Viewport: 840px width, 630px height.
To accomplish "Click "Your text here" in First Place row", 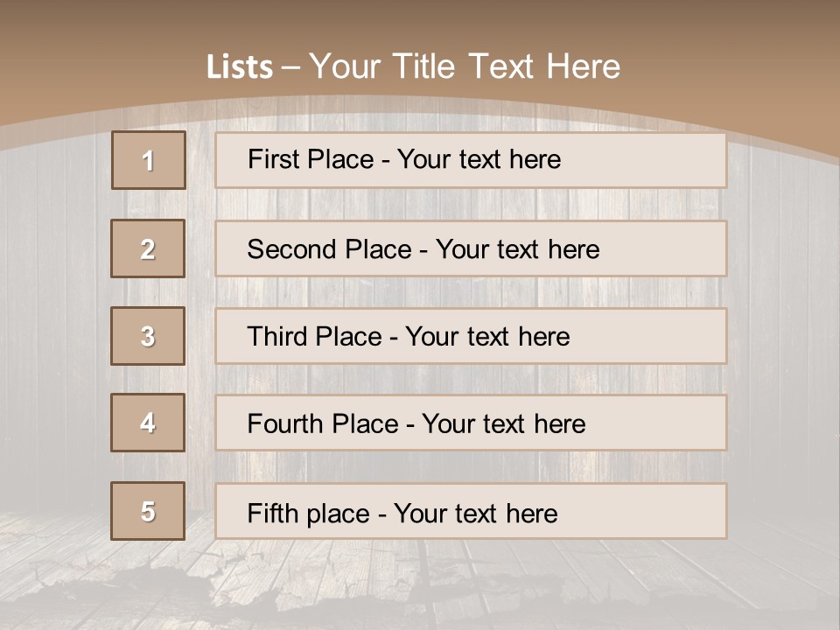I will [x=479, y=159].
